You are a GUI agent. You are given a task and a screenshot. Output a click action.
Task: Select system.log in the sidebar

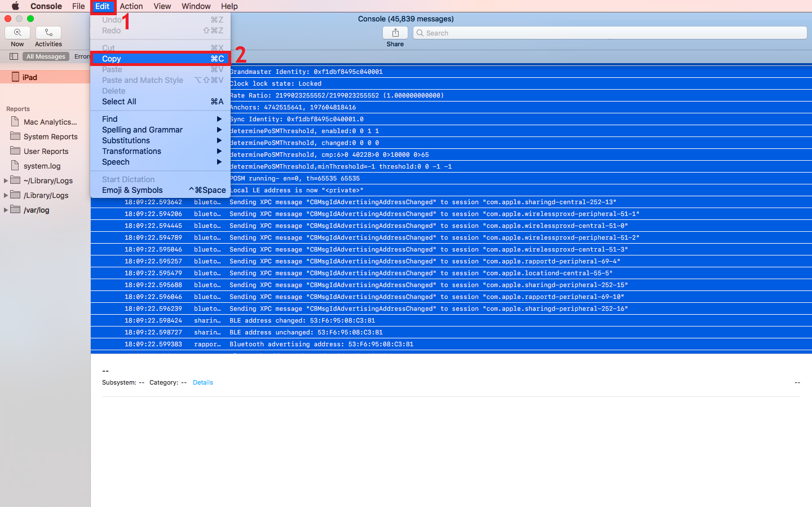[42, 166]
